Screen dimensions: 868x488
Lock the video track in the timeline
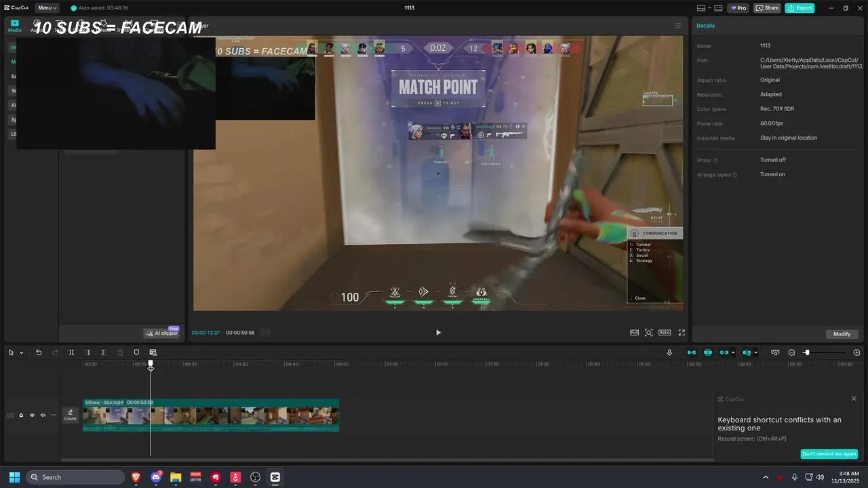point(21,415)
